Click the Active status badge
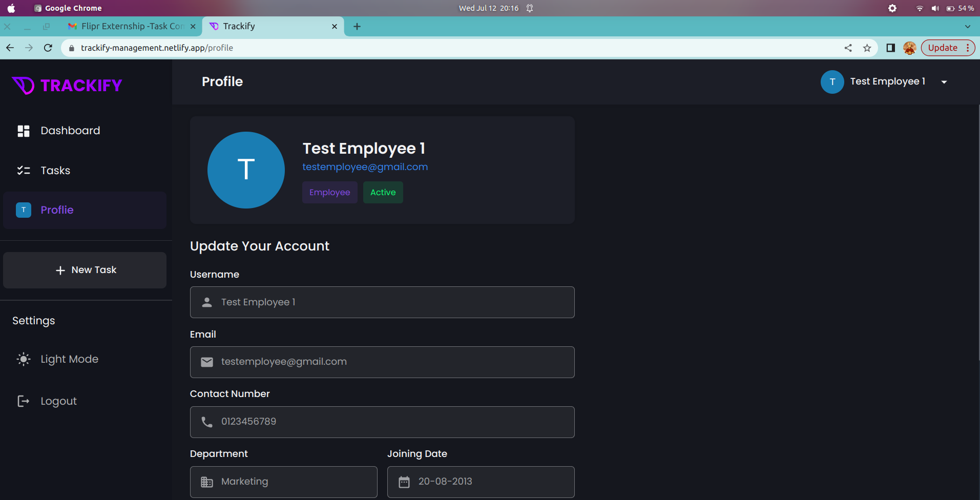Image resolution: width=980 pixels, height=500 pixels. pos(383,192)
